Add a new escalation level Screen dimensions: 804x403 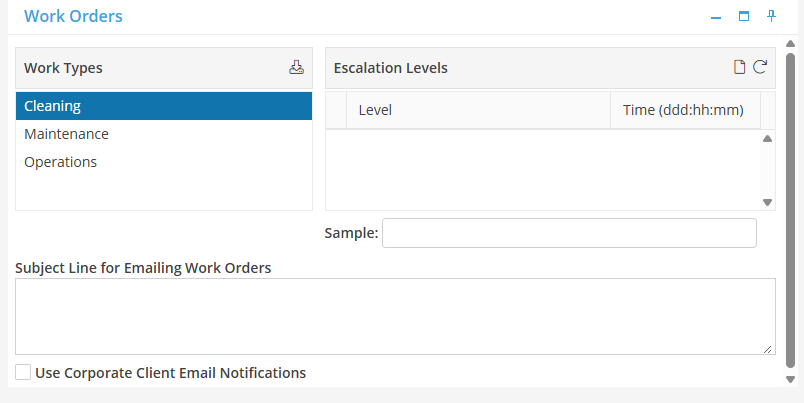(x=740, y=68)
